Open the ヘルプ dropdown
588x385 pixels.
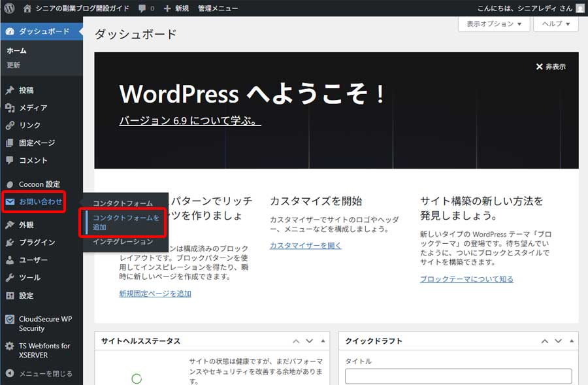tap(555, 24)
